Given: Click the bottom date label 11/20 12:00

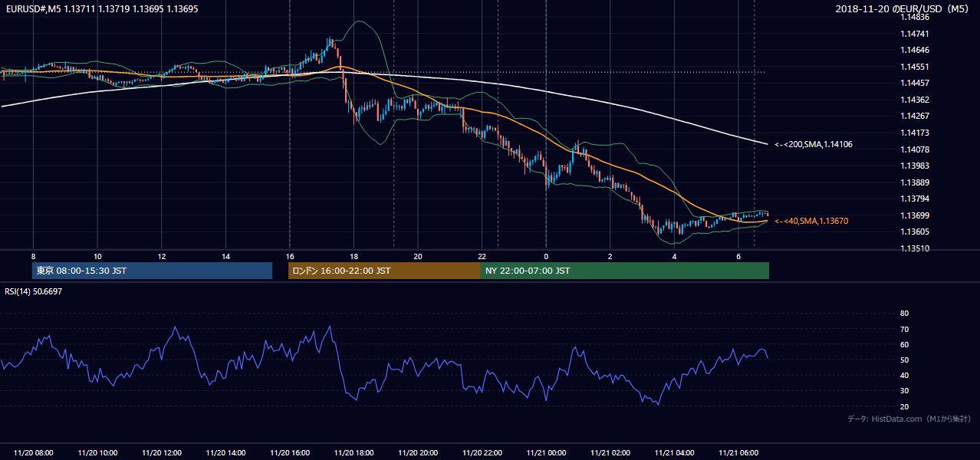Looking at the screenshot, I should 162,453.
